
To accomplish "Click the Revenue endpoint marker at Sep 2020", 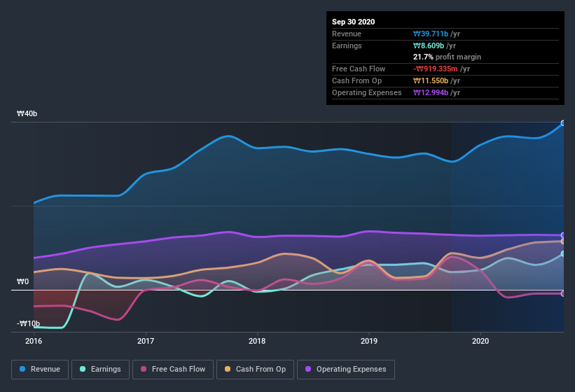I will coord(563,123).
